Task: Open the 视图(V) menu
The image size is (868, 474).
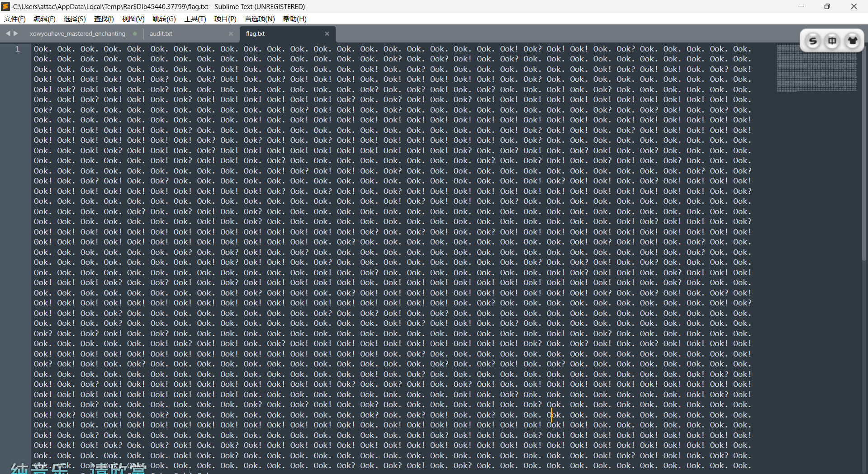Action: pos(133,19)
